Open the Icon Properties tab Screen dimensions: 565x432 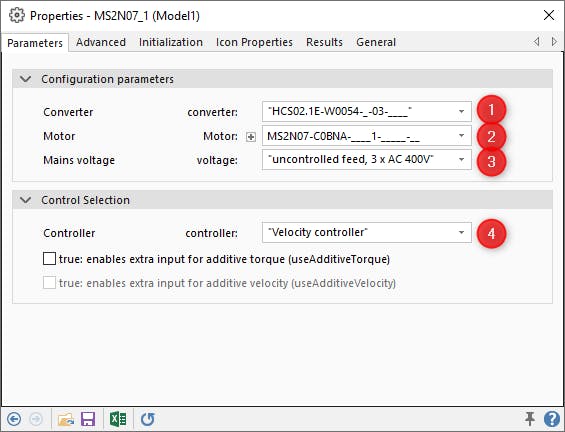[x=254, y=42]
